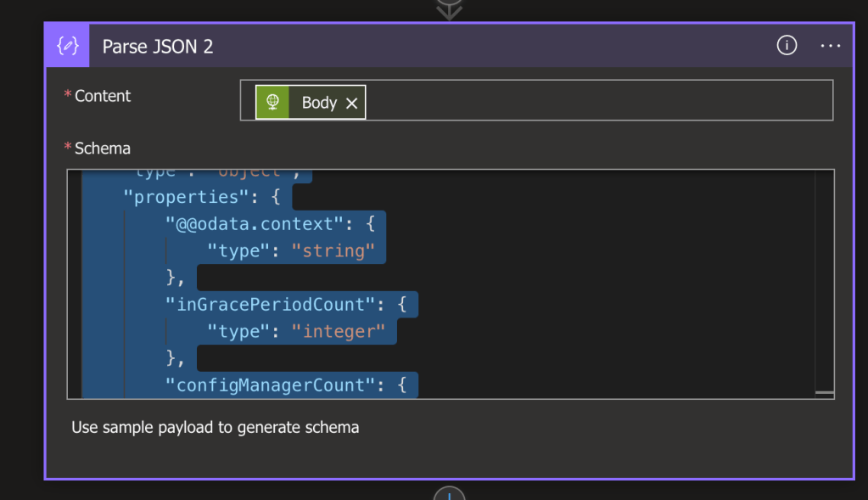
Task: Open the info icon in card header
Action: click(787, 46)
